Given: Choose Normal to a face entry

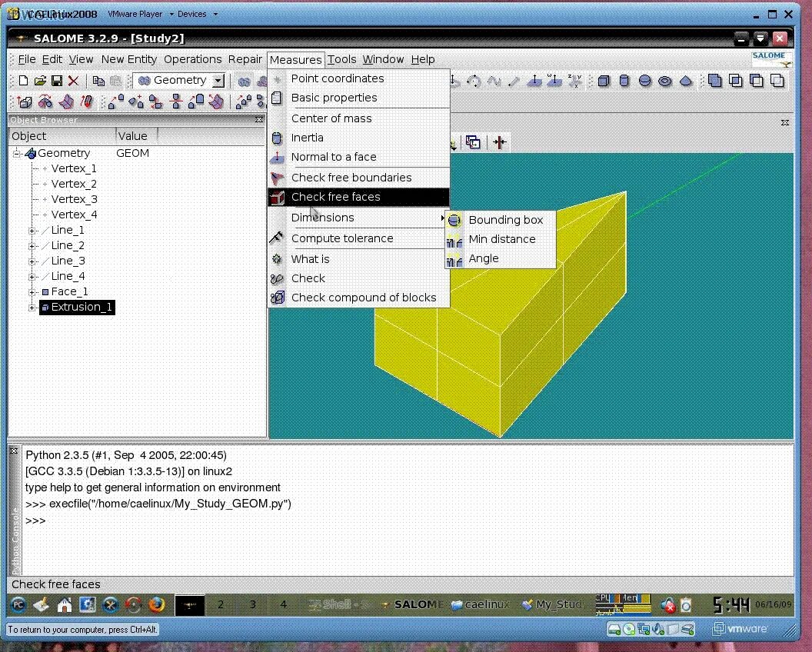Looking at the screenshot, I should (358, 157).
